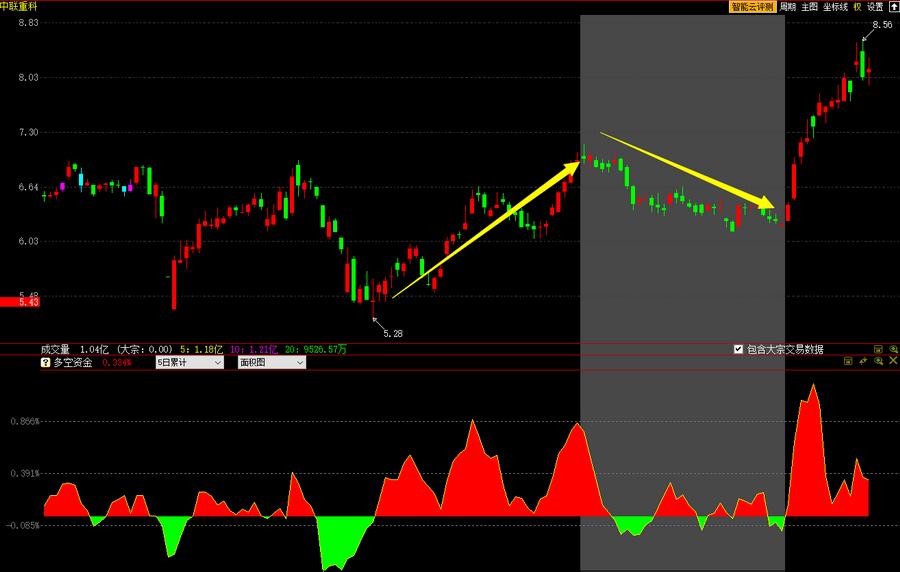
Task: Uncheck 包含大宗交易数据 checkbox
Action: [x=738, y=349]
